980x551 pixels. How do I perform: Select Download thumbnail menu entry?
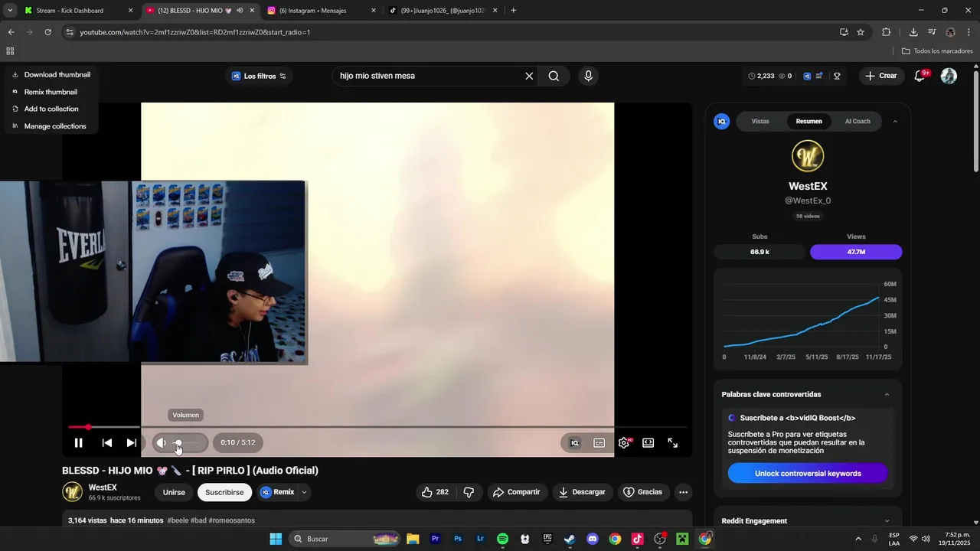point(51,75)
